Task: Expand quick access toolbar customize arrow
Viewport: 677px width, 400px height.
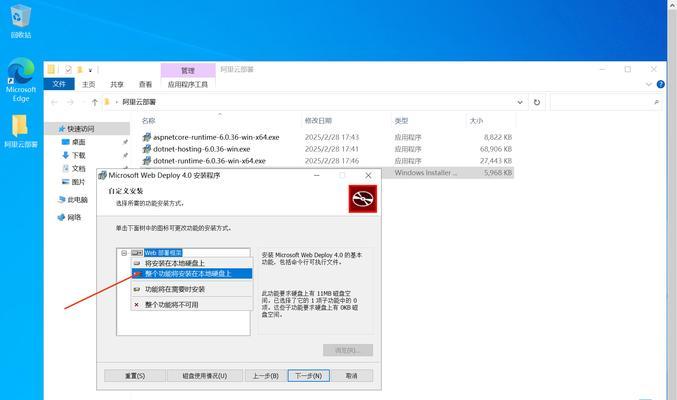Action: (90, 70)
